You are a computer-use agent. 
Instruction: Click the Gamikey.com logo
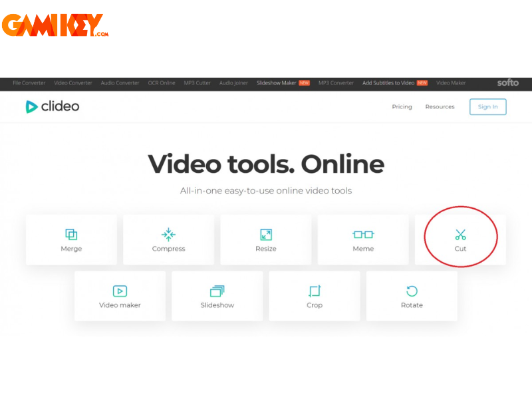tap(55, 25)
